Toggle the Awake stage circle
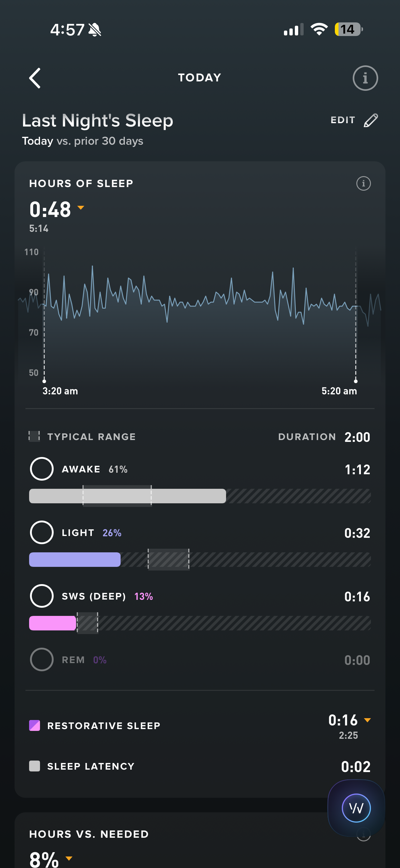 point(42,469)
